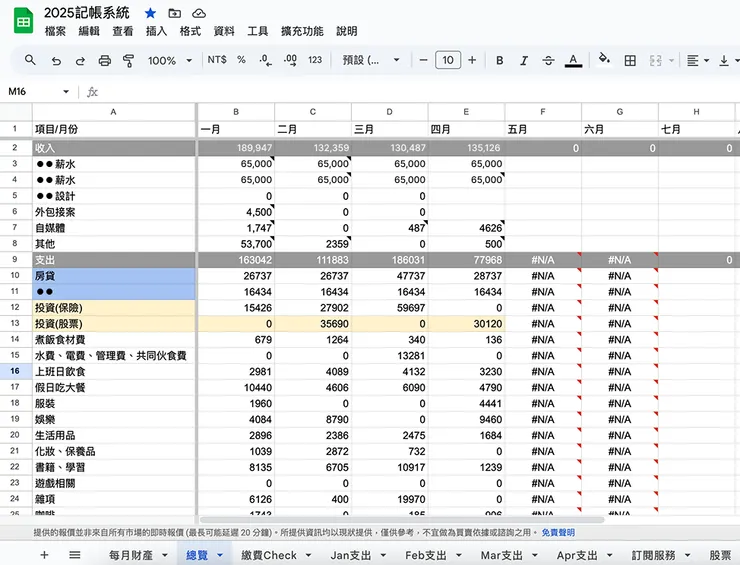The width and height of the screenshot is (740, 565).
Task: Toggle strikethrough formatting
Action: click(548, 60)
